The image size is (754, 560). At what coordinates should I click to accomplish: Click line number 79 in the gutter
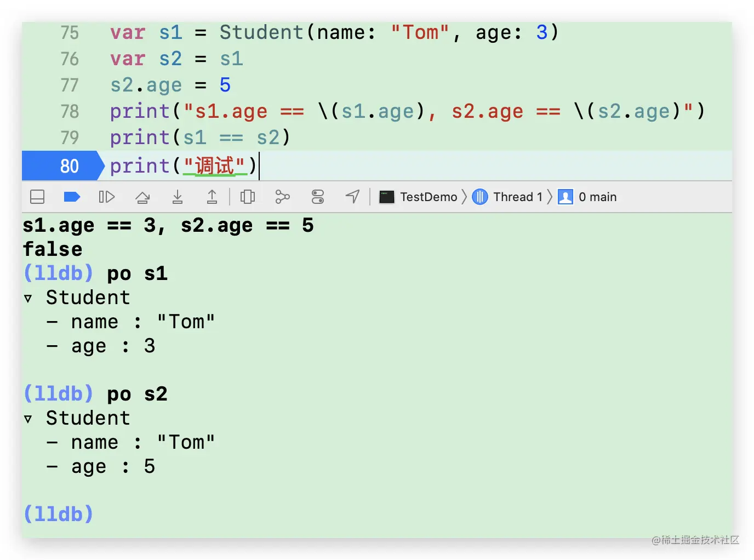coord(70,138)
